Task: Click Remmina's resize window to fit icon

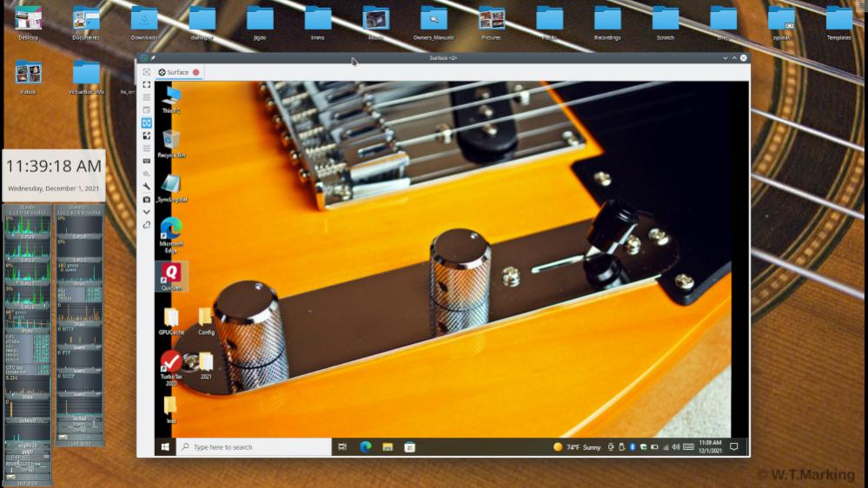Action: [x=146, y=72]
